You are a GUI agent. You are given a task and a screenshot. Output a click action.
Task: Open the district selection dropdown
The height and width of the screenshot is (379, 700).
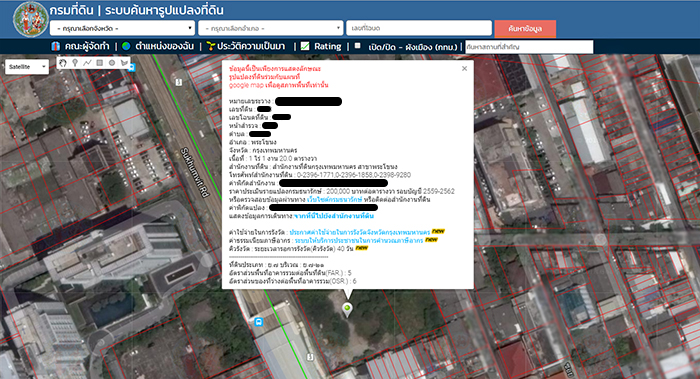[x=271, y=28]
